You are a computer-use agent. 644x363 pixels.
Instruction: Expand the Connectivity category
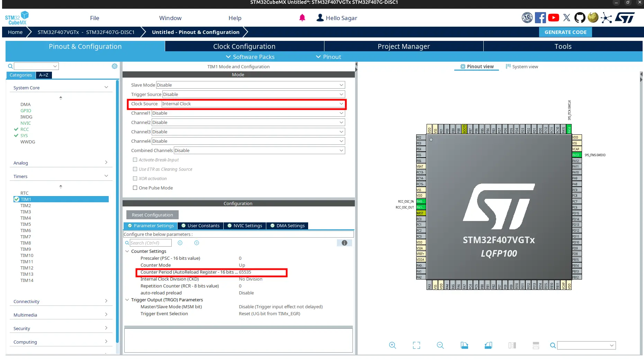(x=61, y=301)
